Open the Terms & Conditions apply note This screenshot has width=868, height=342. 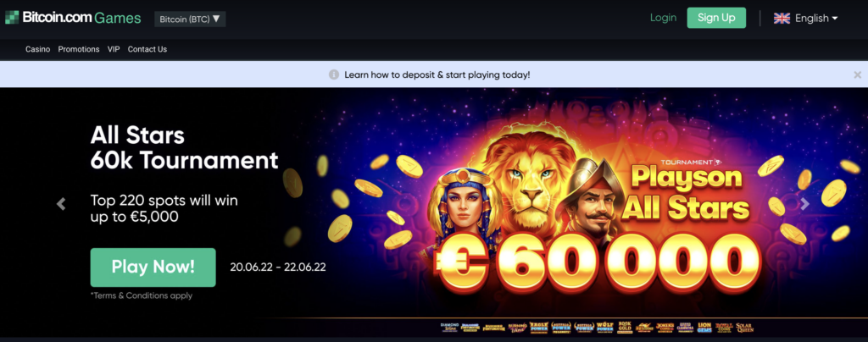point(142,295)
